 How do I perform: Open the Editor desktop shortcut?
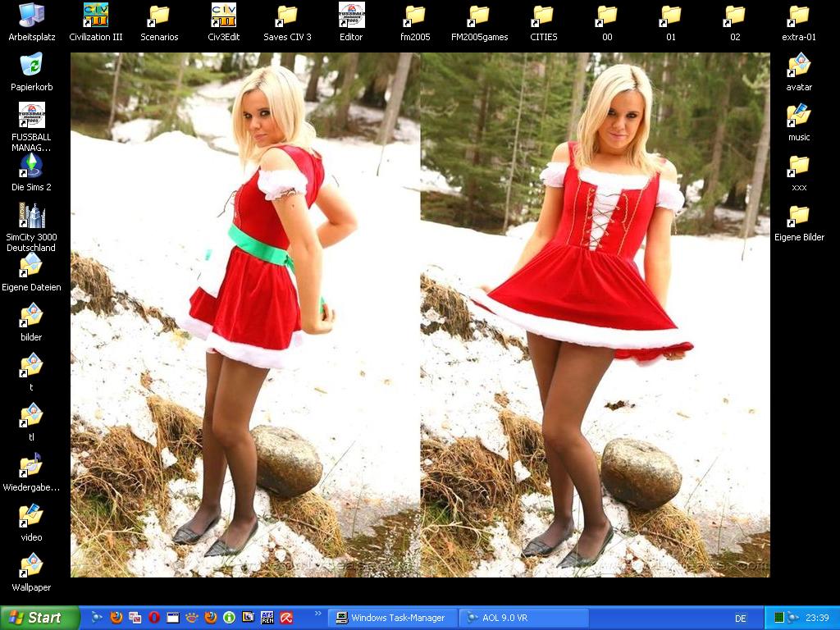[x=351, y=16]
